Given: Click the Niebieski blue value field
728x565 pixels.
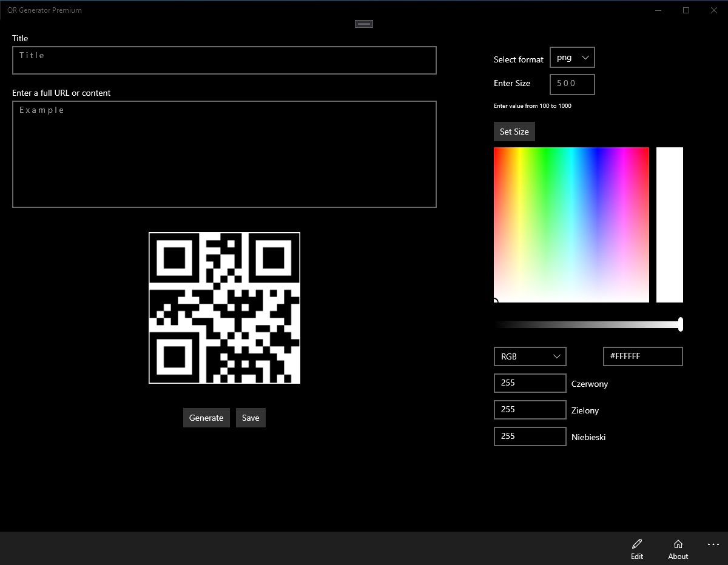Looking at the screenshot, I should tap(530, 436).
